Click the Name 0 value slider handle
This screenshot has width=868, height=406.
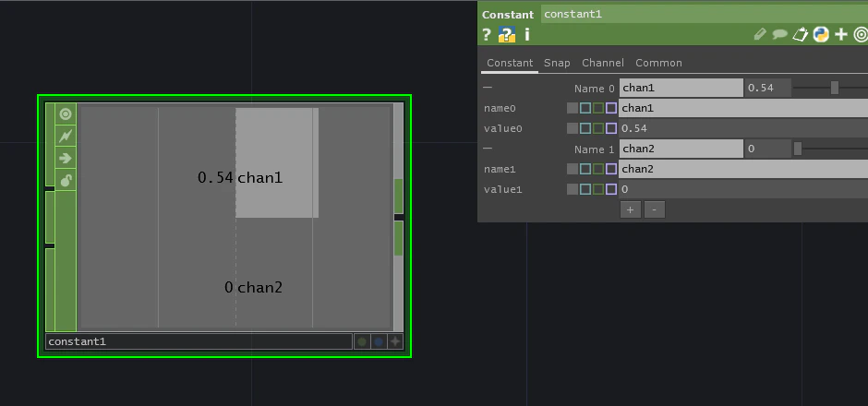coord(834,88)
